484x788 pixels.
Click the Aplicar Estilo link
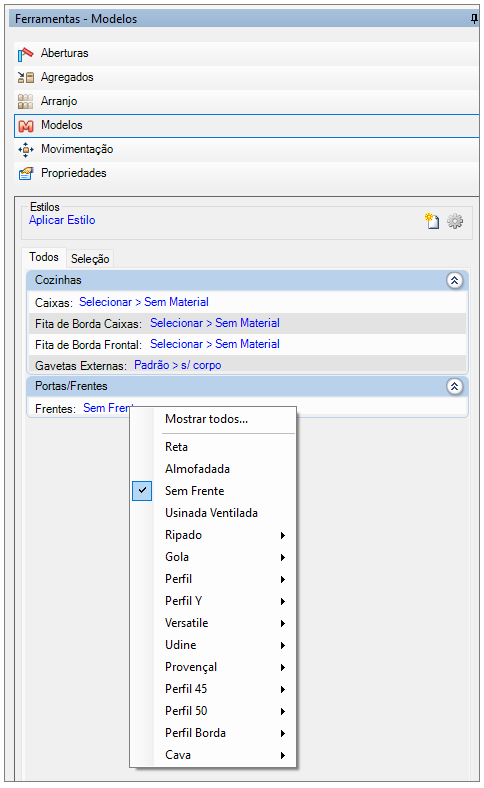coord(62,220)
